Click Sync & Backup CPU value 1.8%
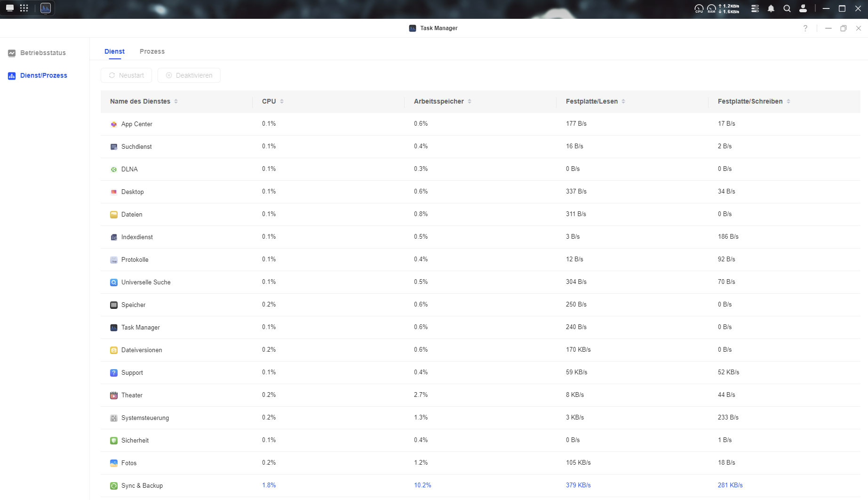Viewport: 868px width, 500px height. point(269,485)
